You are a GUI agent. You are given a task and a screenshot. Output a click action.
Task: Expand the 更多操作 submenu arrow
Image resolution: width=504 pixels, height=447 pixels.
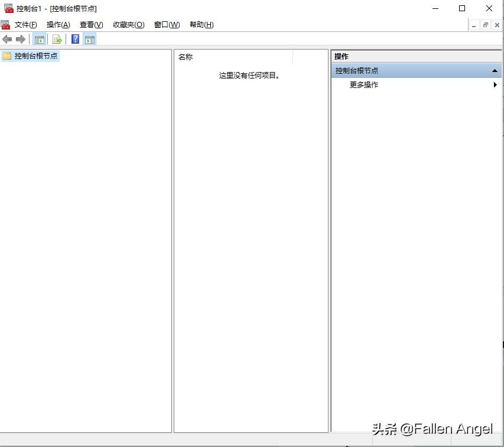pos(495,84)
